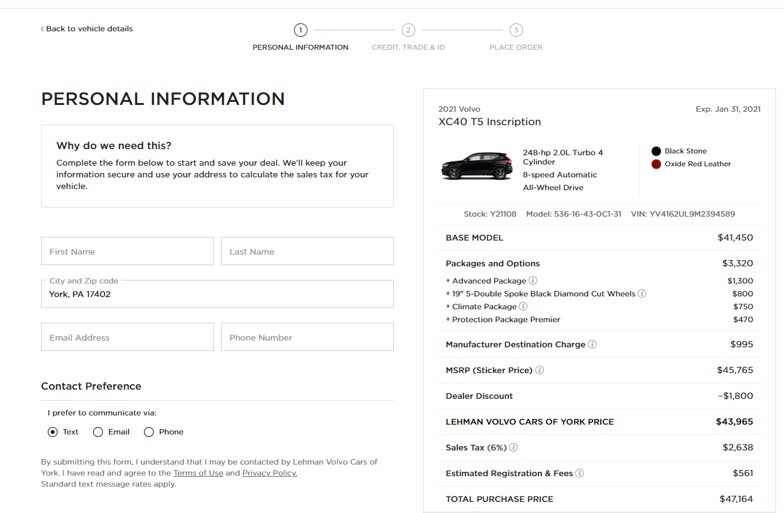Image resolution: width=784 pixels, height=513 pixels.
Task: Open Estimated Registration & Fees info icon
Action: 580,473
